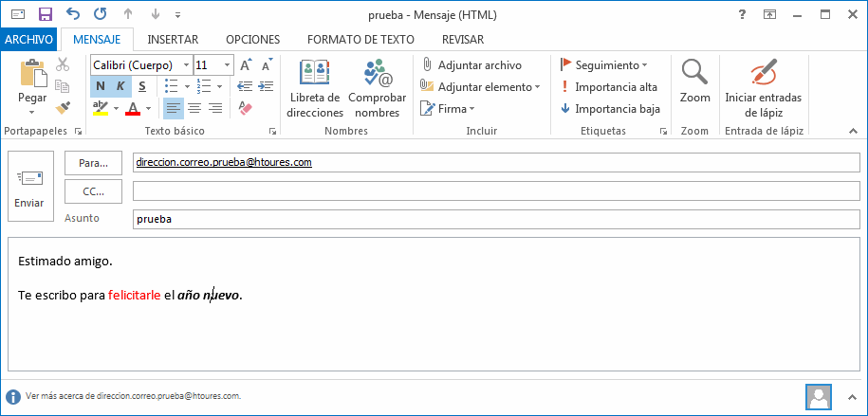Click the Copiar formato paintbrush

pyautogui.click(x=63, y=108)
